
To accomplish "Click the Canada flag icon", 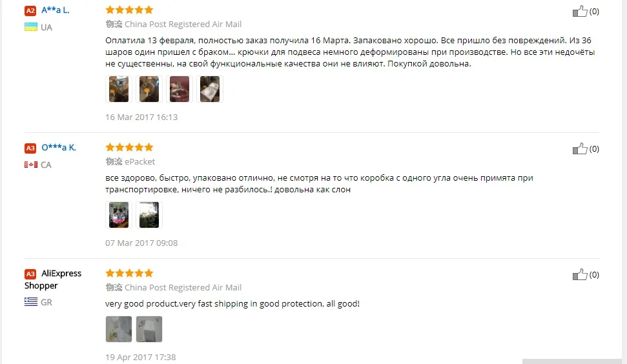I will [x=31, y=165].
